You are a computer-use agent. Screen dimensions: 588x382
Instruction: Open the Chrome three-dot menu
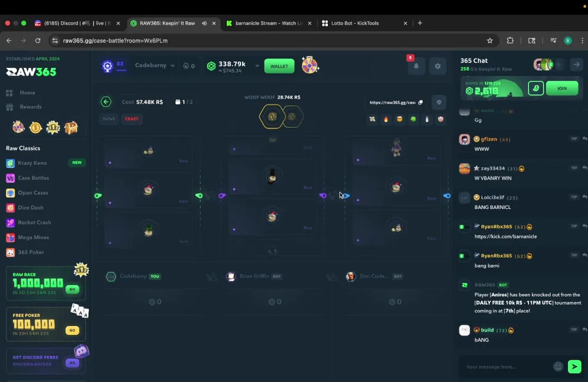(x=582, y=40)
